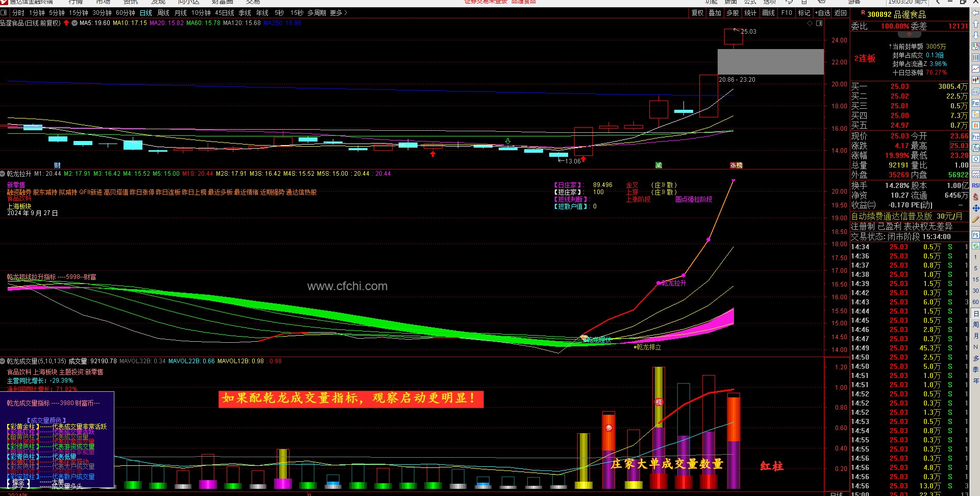Open the f(x) formula icon
This screenshot has height=496, width=980.
975,148
